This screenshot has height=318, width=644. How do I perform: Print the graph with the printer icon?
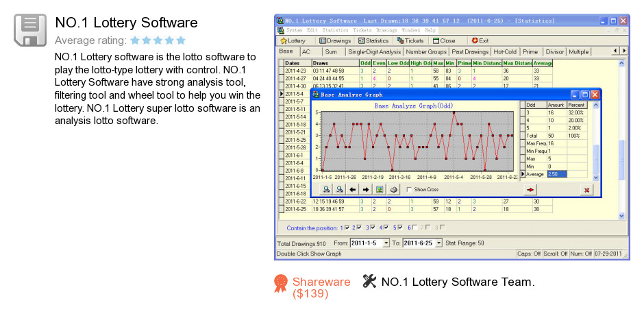(x=393, y=189)
